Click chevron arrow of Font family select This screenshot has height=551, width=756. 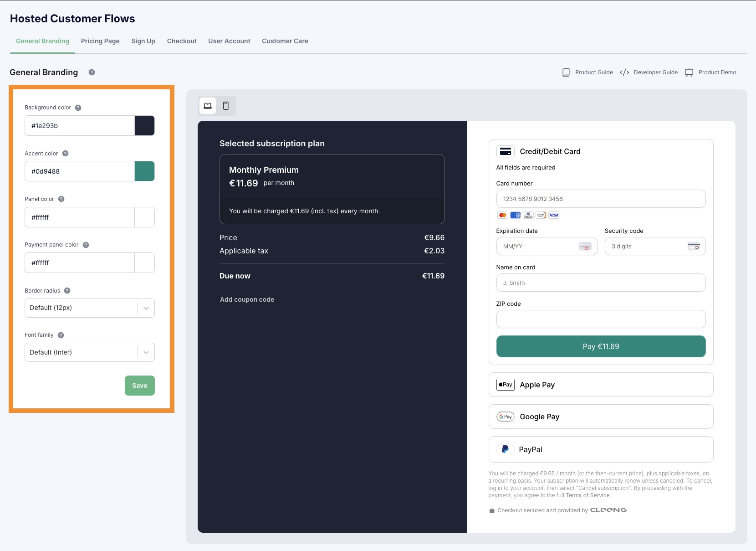pos(146,352)
